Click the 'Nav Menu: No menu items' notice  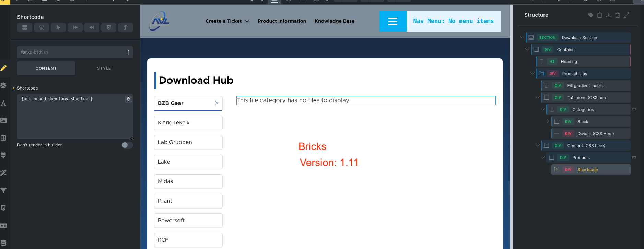tap(454, 21)
